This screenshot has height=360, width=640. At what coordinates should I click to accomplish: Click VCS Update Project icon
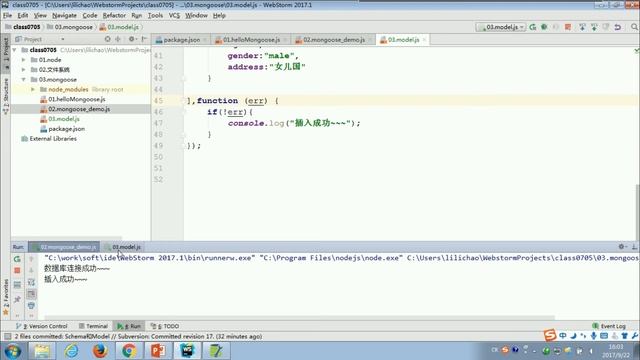(x=582, y=27)
